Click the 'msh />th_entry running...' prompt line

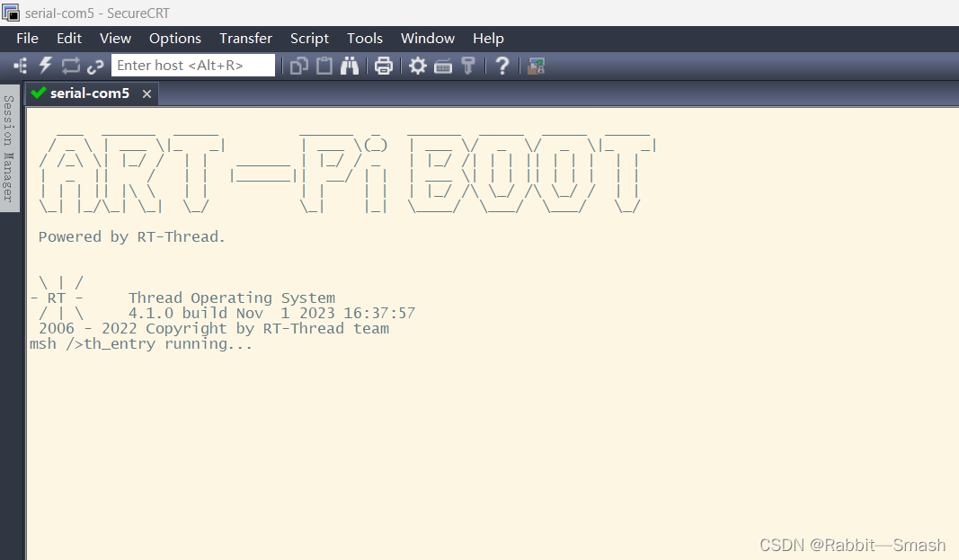(x=141, y=344)
